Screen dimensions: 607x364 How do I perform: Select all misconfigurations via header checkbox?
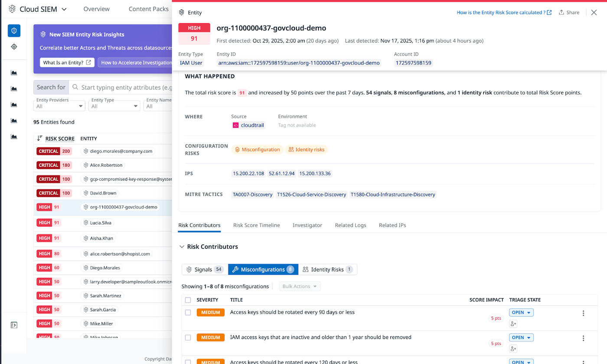pos(188,300)
